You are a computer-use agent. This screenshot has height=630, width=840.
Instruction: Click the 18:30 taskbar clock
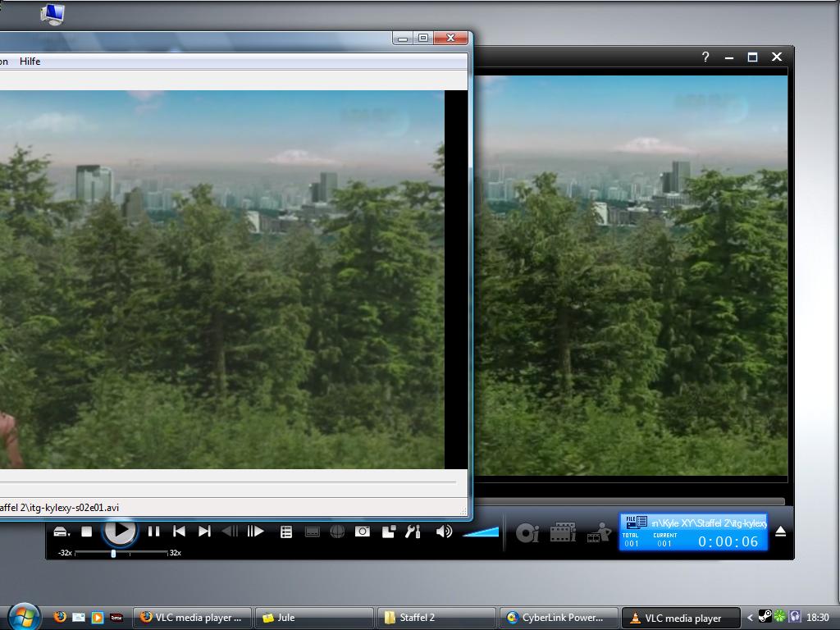click(818, 618)
